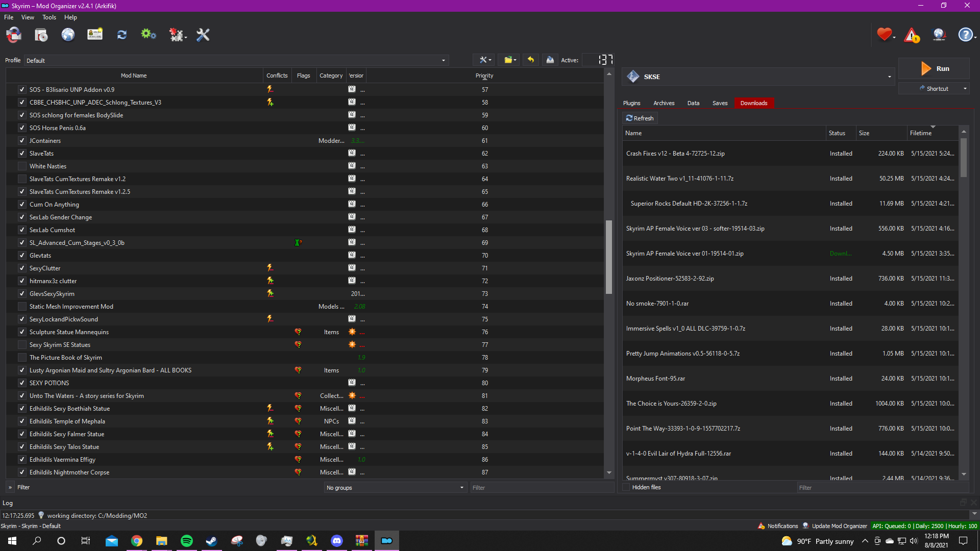Open the File menu

pyautogui.click(x=9, y=17)
